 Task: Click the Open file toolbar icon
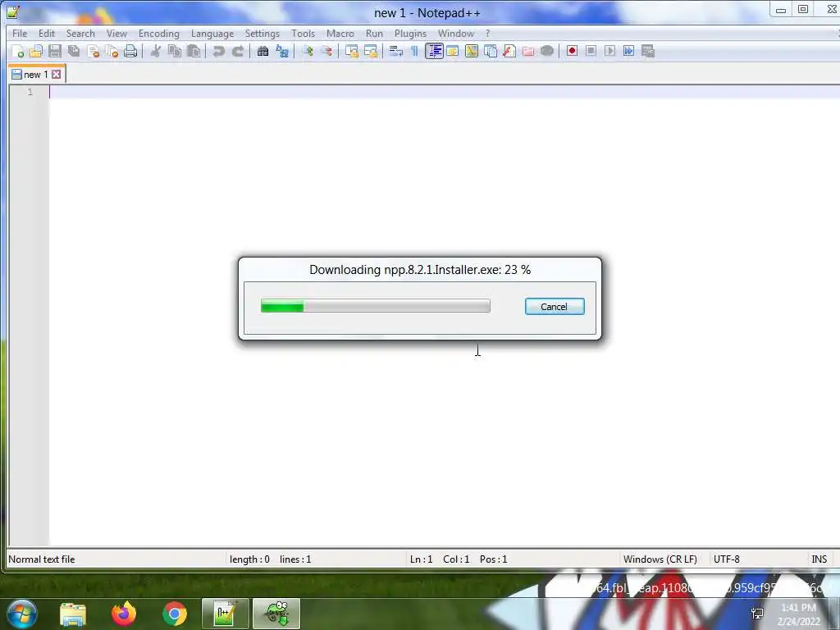tap(36, 52)
